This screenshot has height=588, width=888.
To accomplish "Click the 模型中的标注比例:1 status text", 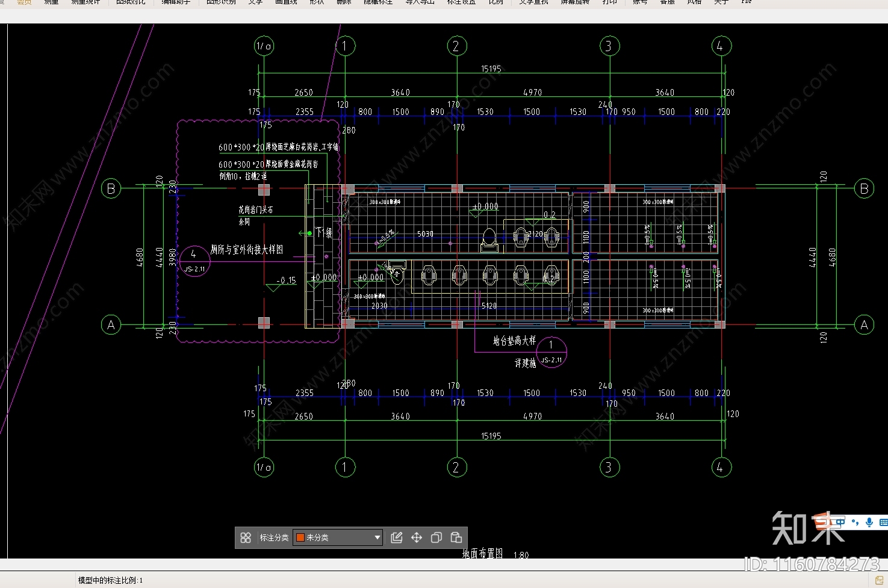I will (110, 580).
